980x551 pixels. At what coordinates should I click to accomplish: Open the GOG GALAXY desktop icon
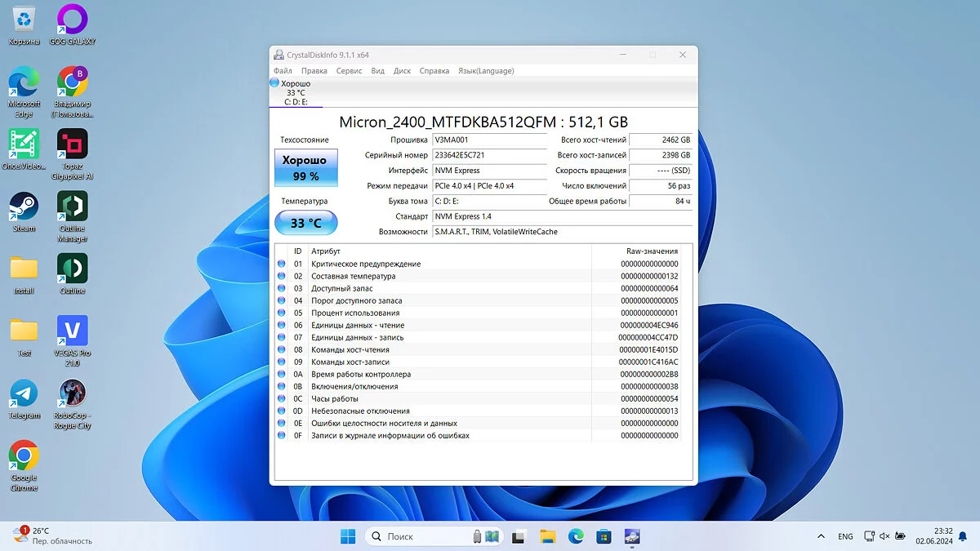(x=73, y=19)
